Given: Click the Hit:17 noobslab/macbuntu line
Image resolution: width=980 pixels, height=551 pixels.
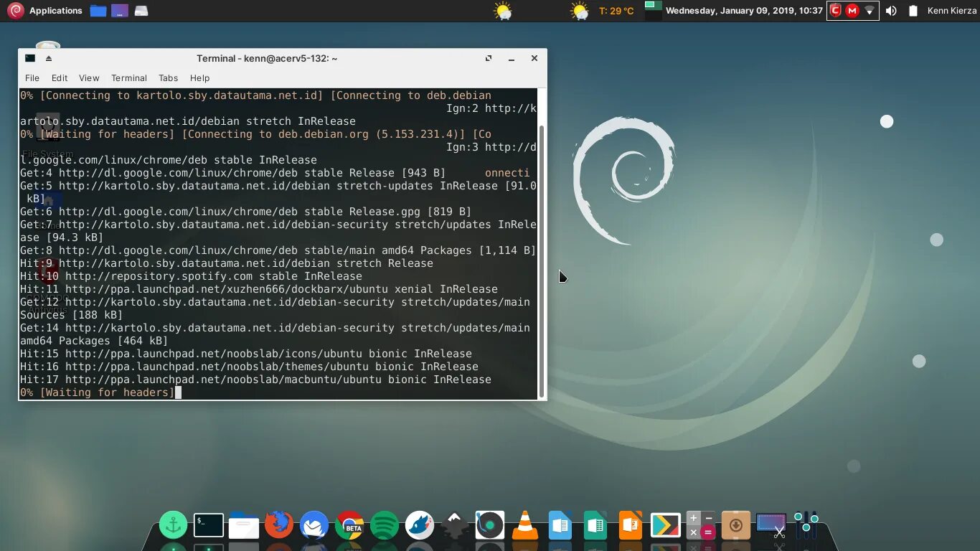Looking at the screenshot, I should click(x=255, y=380).
